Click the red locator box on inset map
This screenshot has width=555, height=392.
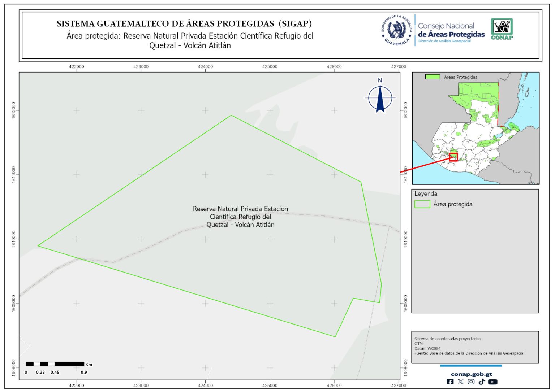point(453,157)
